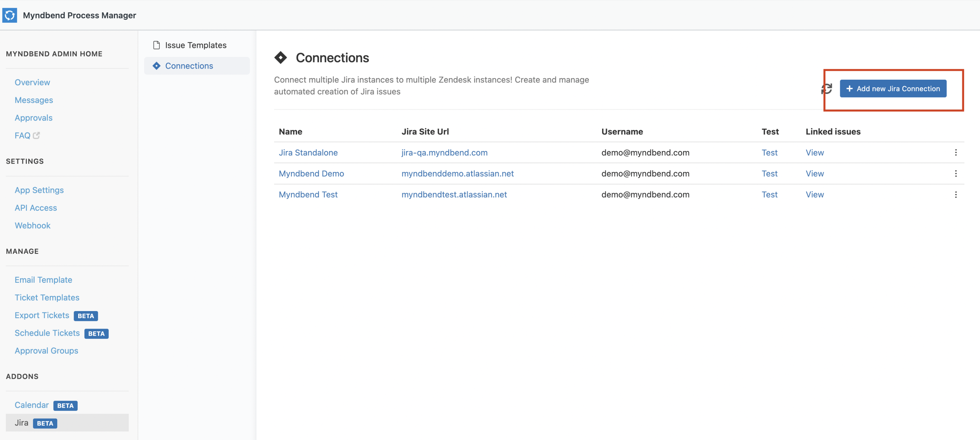Open more options for Myndbend Demo row
Screen dimensions: 980x440
pyautogui.click(x=956, y=174)
